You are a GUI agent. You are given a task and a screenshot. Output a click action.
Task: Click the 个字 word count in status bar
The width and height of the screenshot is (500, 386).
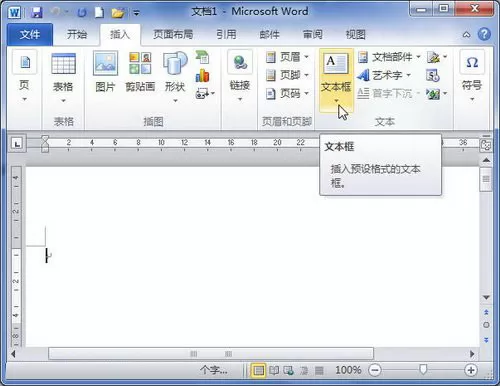click(214, 370)
